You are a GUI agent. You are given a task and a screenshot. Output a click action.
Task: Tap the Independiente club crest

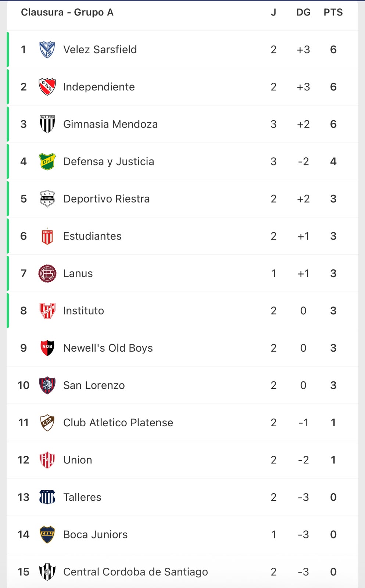47,87
